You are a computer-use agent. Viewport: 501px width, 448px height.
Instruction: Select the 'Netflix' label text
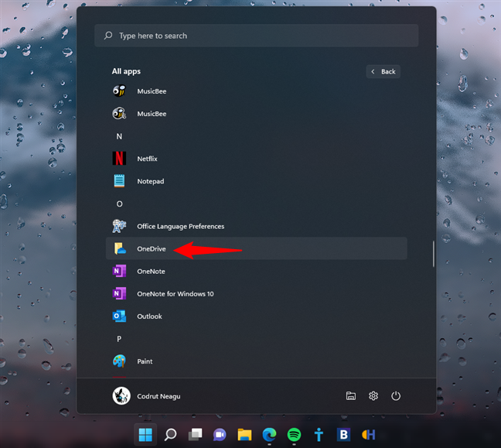tap(148, 159)
